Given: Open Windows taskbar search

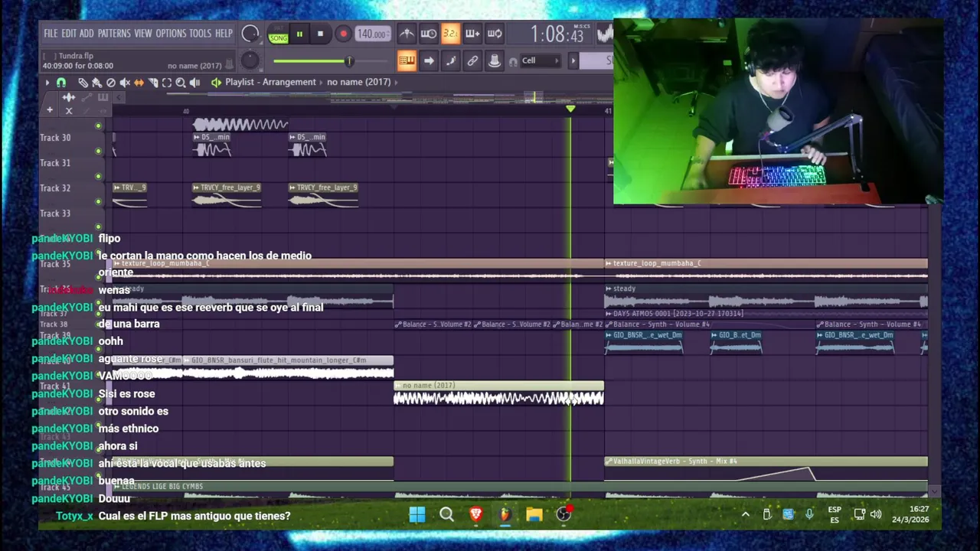Looking at the screenshot, I should tap(446, 515).
